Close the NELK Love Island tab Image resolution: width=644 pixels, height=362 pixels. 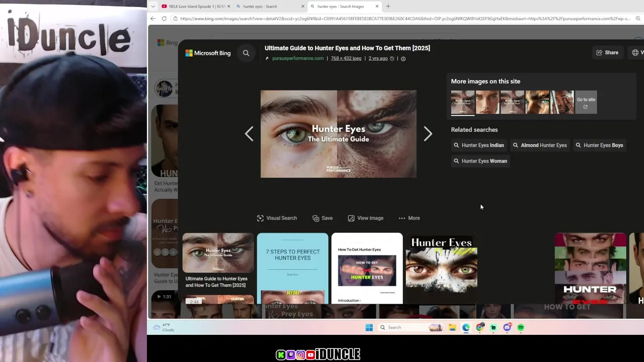[x=229, y=7]
